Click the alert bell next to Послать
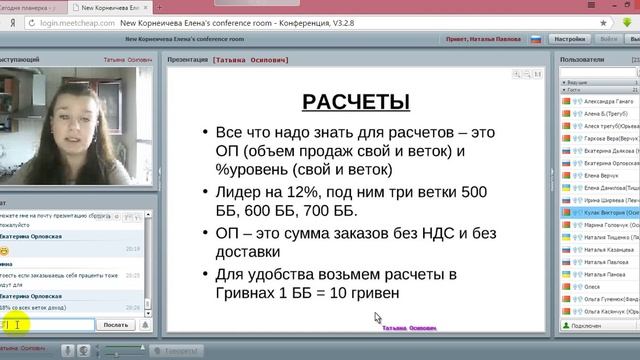Screen dimensions: 640x360 tap(145, 325)
